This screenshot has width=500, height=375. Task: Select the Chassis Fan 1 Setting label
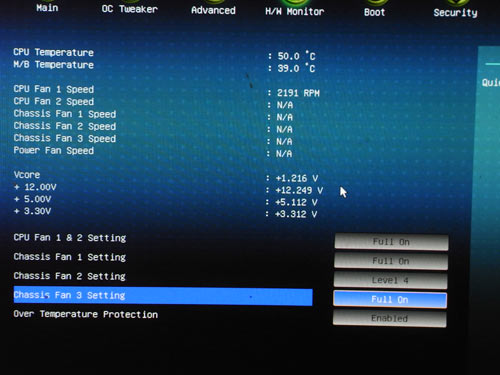[70, 257]
